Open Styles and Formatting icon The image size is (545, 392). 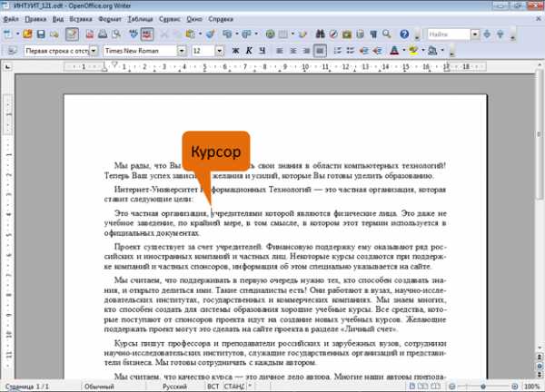[x=12, y=51]
